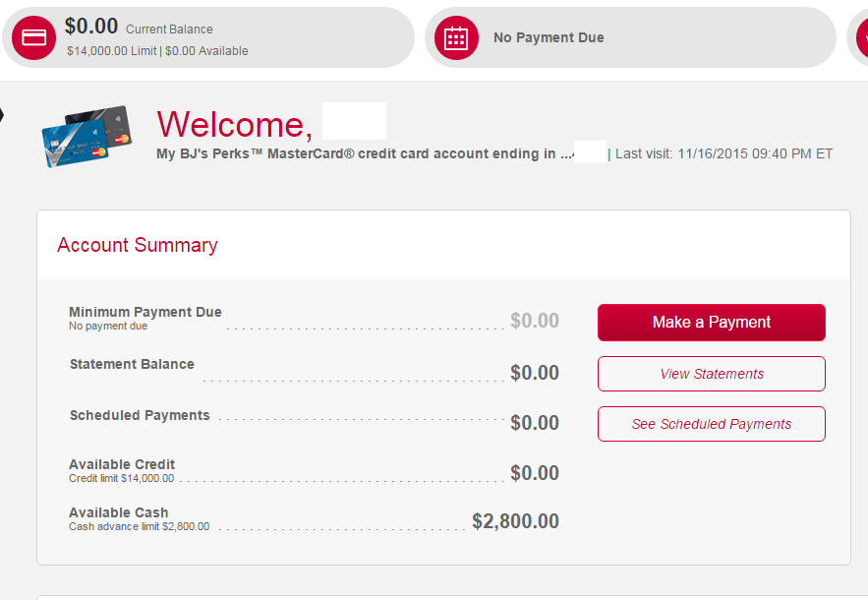Click the black arrow at left edge

tap(2, 115)
